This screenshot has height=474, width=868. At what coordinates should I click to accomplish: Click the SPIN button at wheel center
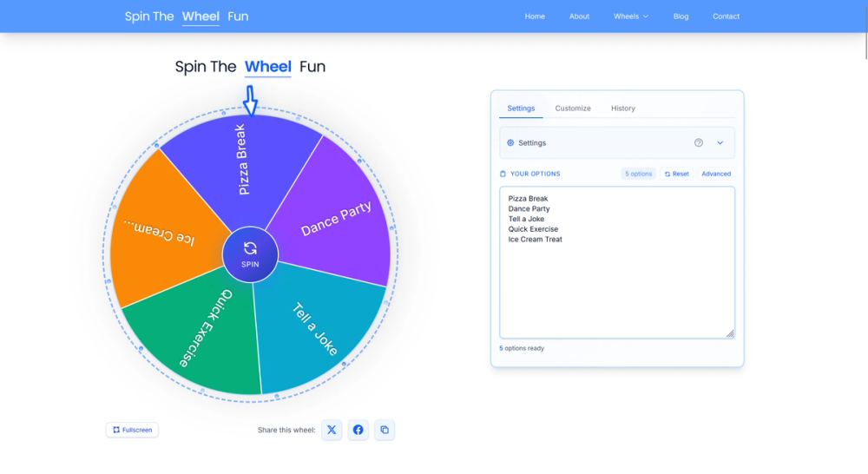tap(250, 254)
